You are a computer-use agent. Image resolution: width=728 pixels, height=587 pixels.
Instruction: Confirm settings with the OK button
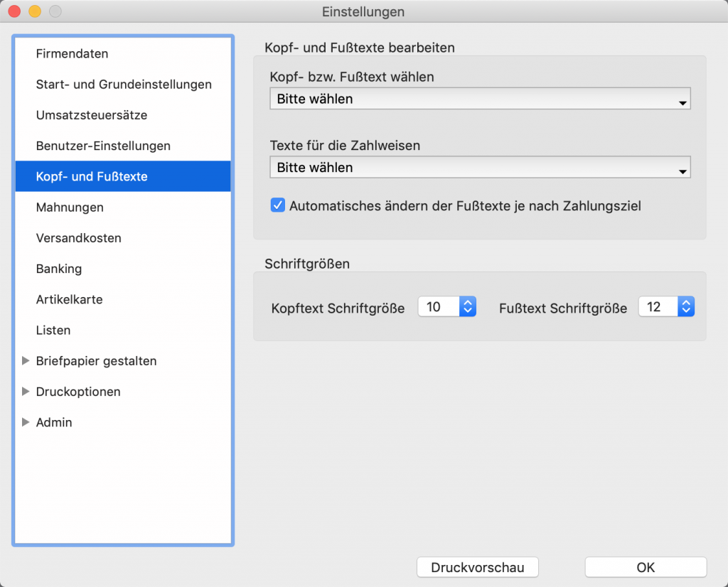point(646,567)
